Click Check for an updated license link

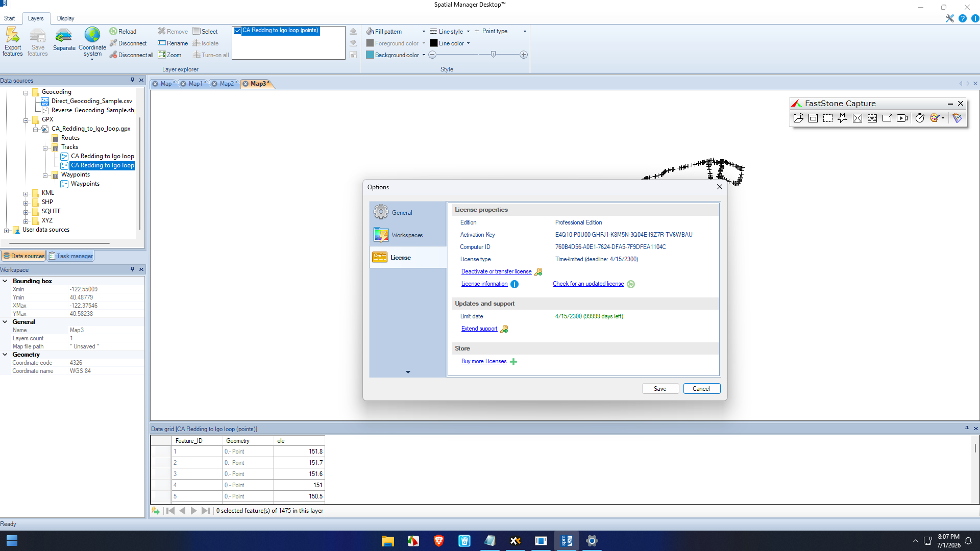point(588,284)
